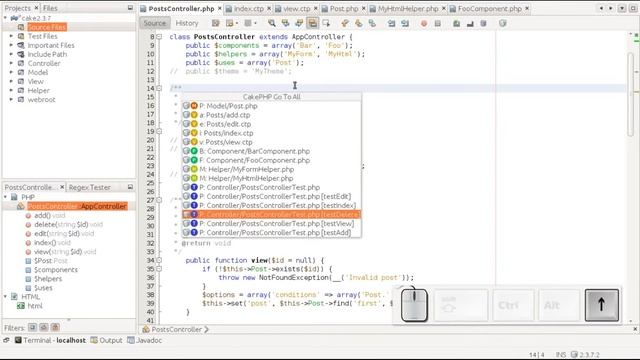
Task: Click the Toggle Bookmark toolbar icon
Action: tap(372, 23)
